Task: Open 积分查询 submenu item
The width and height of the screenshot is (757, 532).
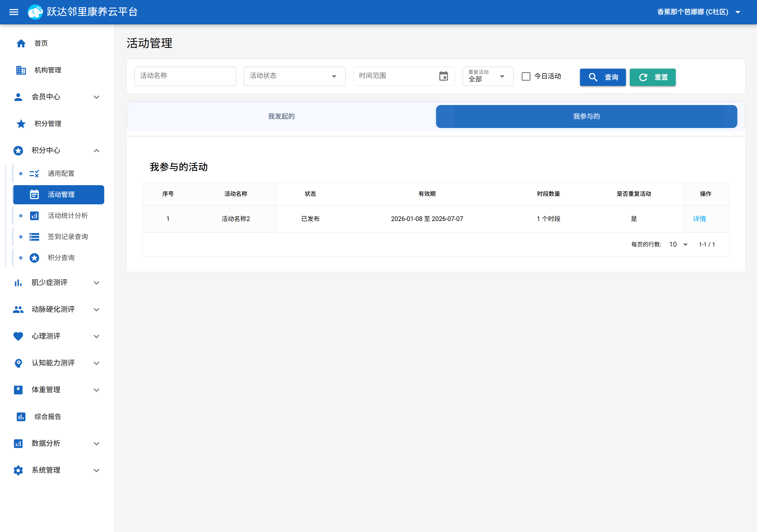Action: pyautogui.click(x=58, y=258)
